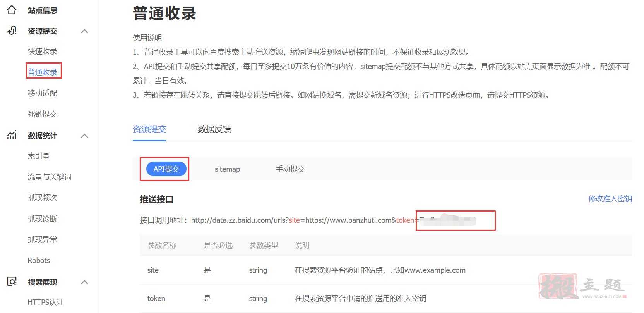The image size is (644, 313).
Task: Switch to the 资源提交 tab
Action: point(149,129)
